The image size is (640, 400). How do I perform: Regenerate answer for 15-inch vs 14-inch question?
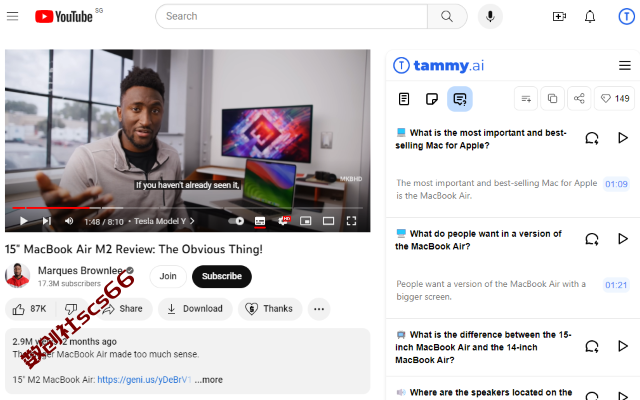[592, 347]
